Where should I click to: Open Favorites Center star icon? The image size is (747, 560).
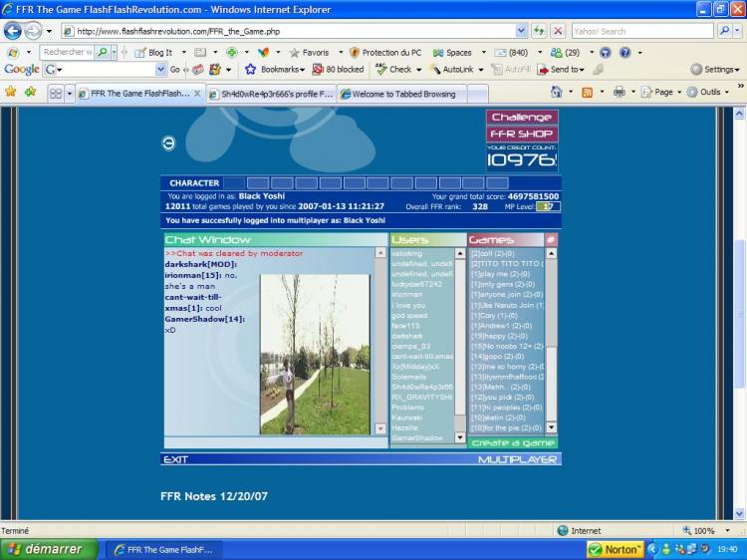pyautogui.click(x=11, y=93)
